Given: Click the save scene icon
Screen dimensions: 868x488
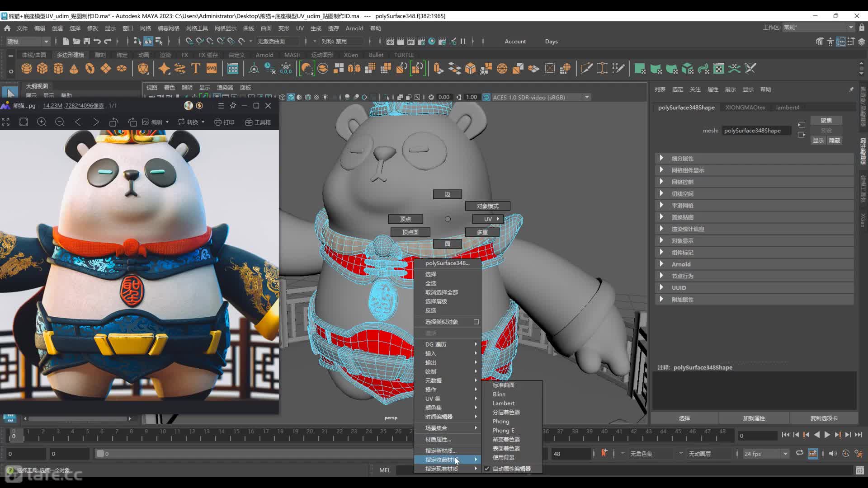Looking at the screenshot, I should (87, 41).
